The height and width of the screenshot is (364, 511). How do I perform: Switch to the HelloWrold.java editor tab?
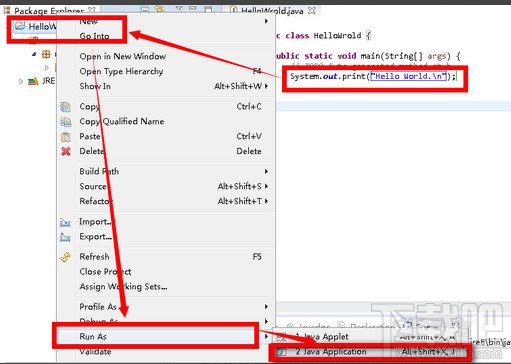coord(273,11)
